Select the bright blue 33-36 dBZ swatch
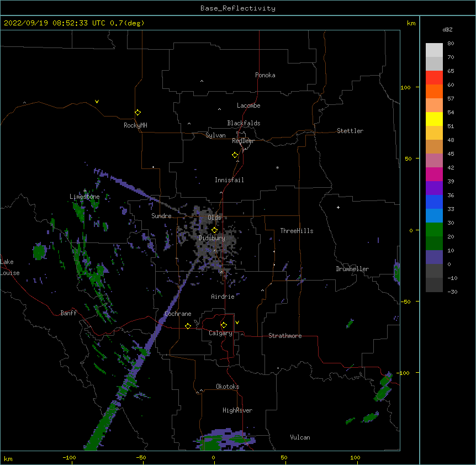The height and width of the screenshot is (465, 476). pos(434,202)
